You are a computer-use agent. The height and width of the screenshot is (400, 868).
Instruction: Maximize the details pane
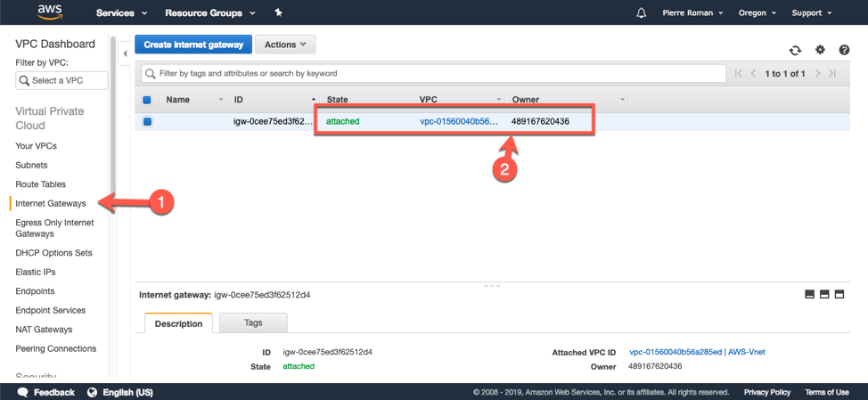(839, 294)
